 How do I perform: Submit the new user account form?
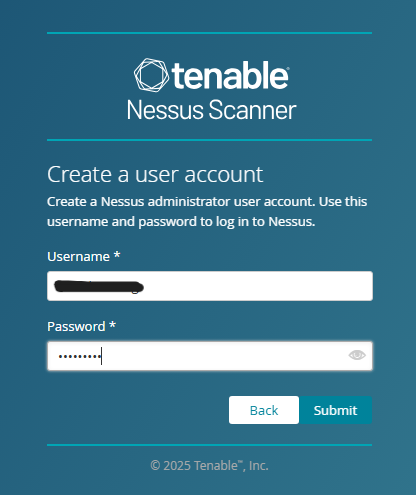[335, 410]
